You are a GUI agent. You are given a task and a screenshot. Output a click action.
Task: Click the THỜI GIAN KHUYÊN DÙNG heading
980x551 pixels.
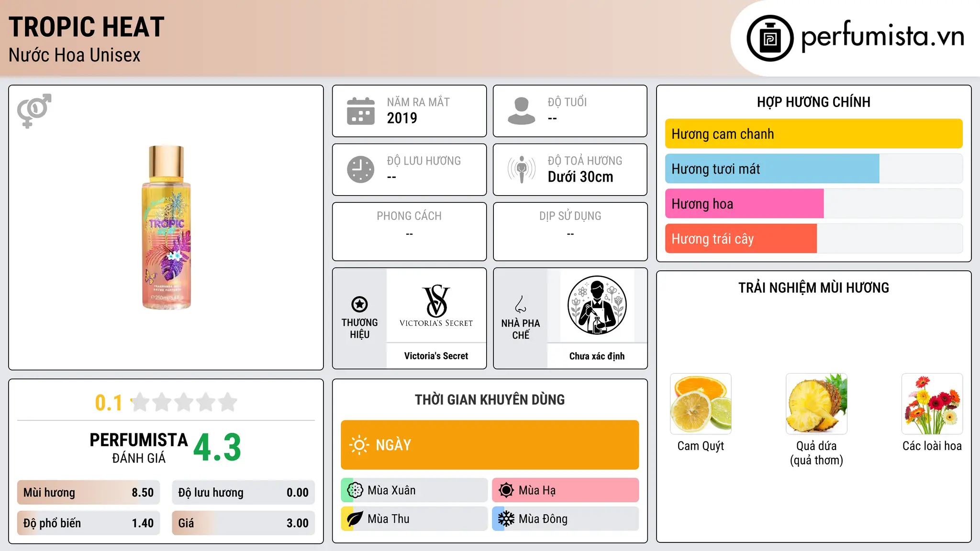pos(490,400)
